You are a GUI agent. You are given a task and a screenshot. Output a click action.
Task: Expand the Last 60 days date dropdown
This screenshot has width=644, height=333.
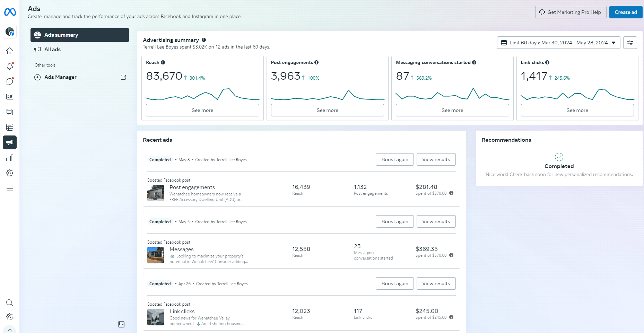[x=558, y=43]
